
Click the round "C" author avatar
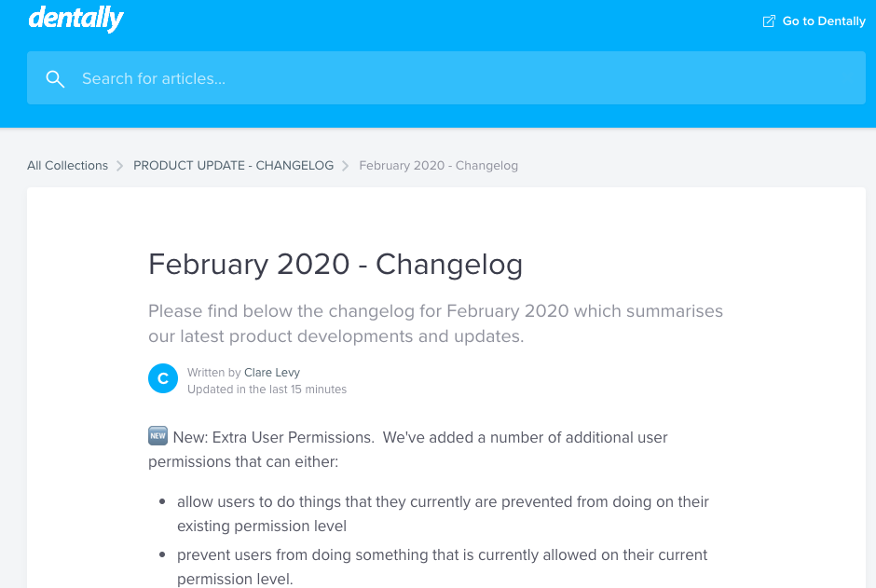163,378
